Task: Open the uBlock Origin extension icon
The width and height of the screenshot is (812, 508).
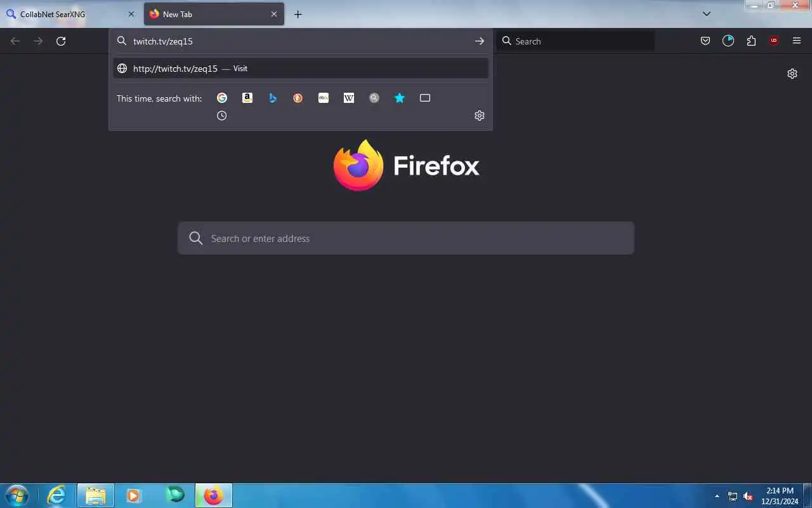Action: 774,41
